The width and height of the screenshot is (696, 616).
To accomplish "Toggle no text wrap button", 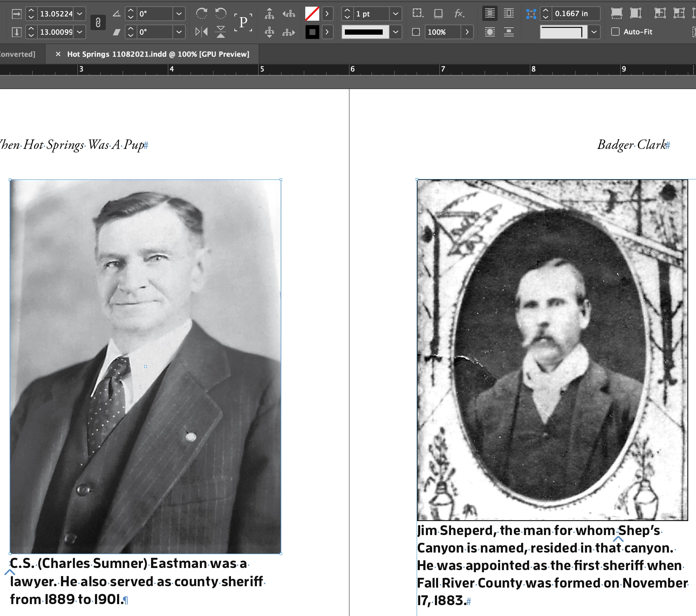I will pyautogui.click(x=490, y=14).
